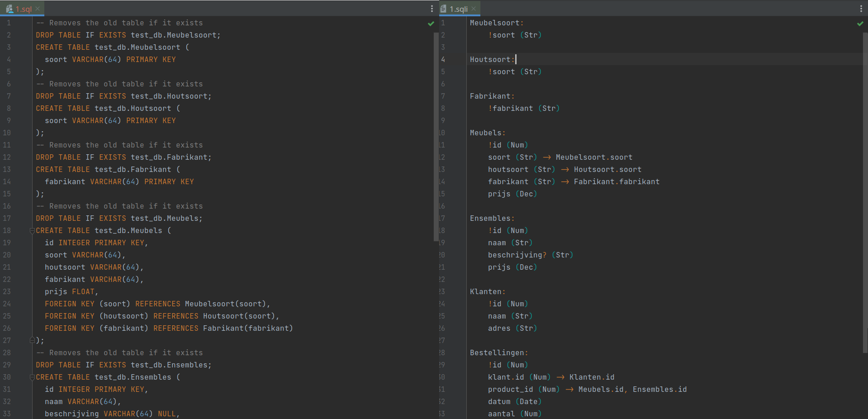
Task: Click 'id INTEGER PRIMARY KEY,' on line 19
Action: 96,243
